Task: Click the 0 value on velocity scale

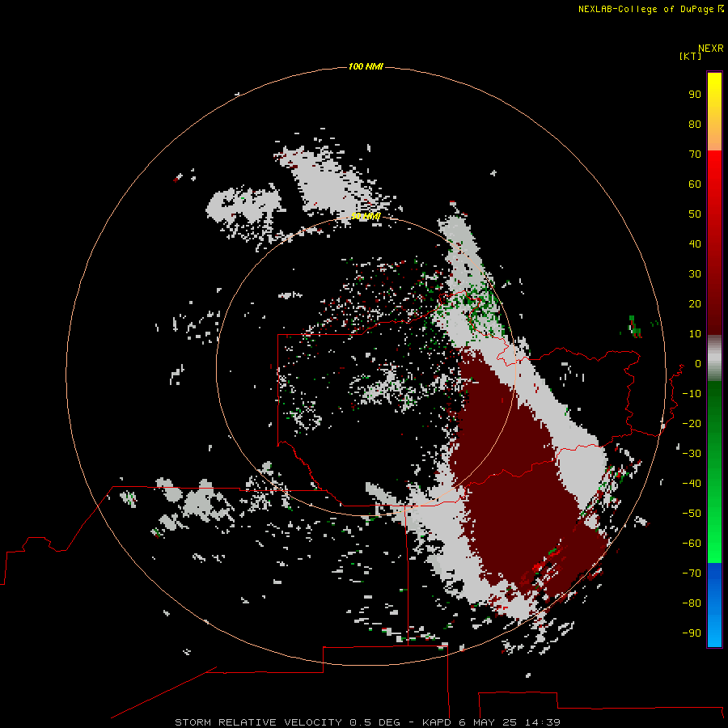Action: [x=698, y=364]
